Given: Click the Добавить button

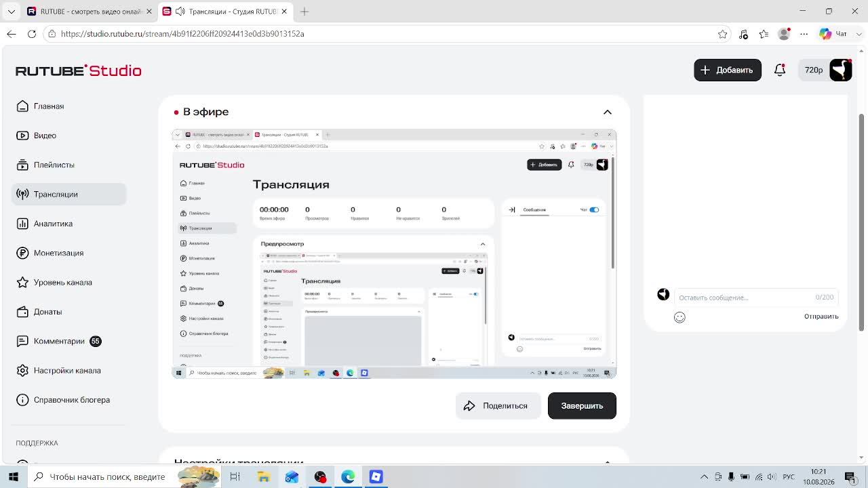Looking at the screenshot, I should point(728,70).
